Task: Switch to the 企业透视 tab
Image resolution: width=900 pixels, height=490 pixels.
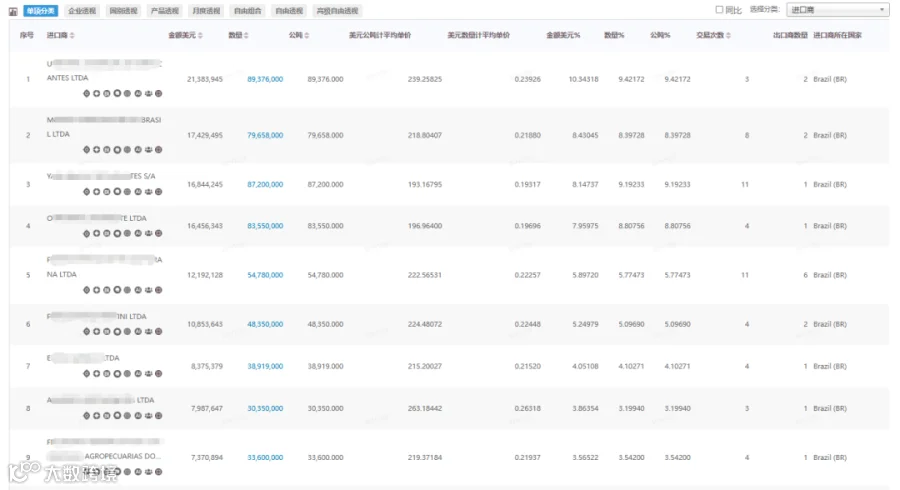Action: pyautogui.click(x=82, y=11)
